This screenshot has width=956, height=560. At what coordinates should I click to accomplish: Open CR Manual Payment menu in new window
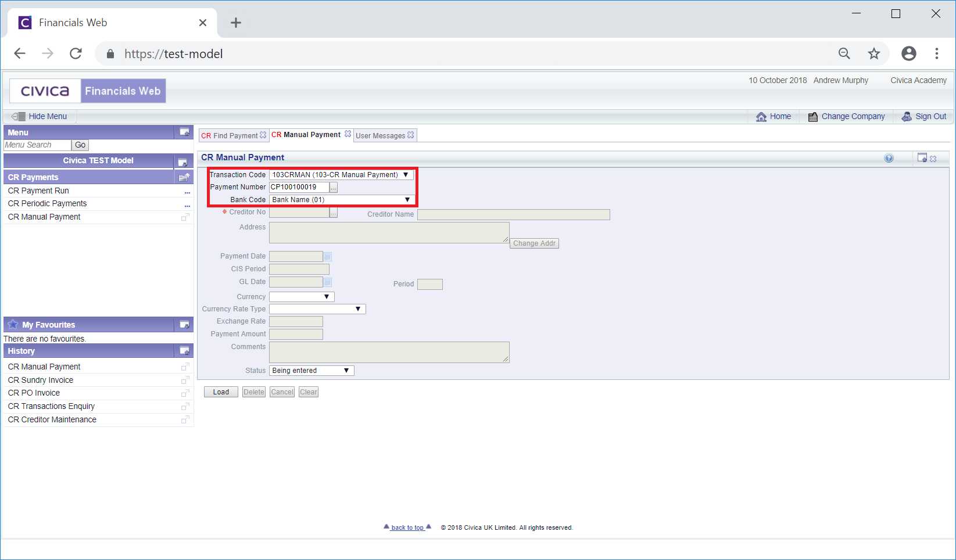point(185,217)
